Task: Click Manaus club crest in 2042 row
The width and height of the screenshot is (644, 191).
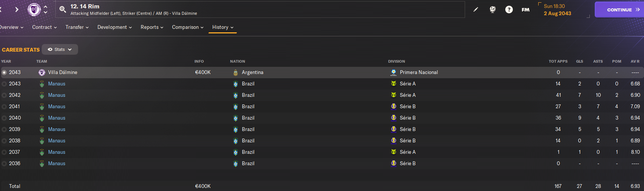Action: [x=42, y=95]
